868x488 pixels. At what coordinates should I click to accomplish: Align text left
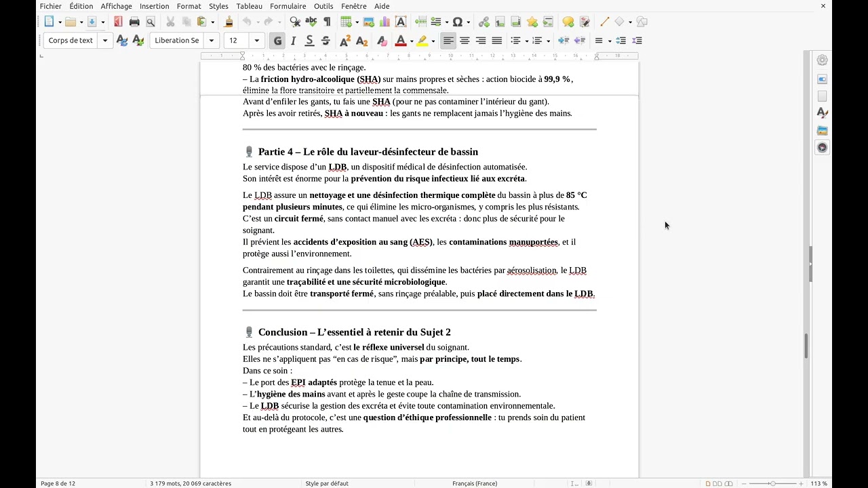click(448, 41)
